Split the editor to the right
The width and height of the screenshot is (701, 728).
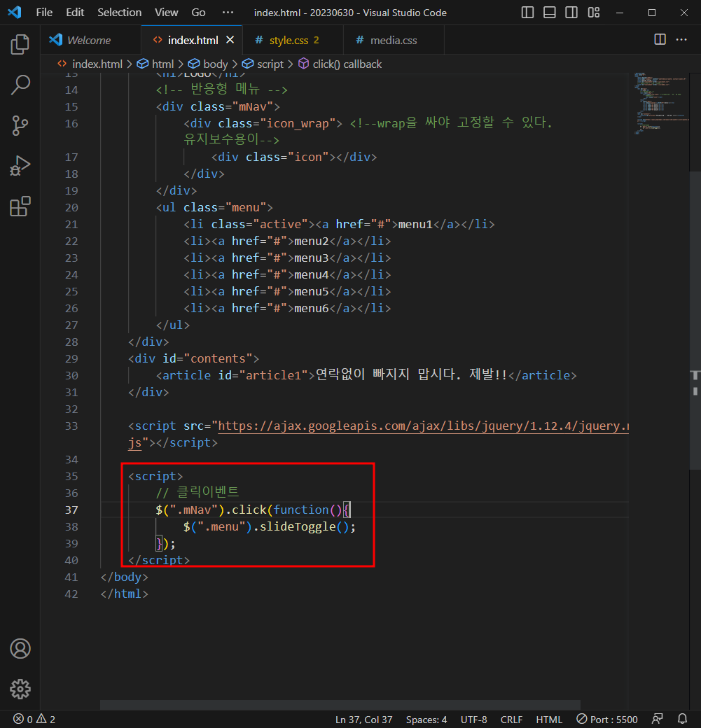pos(660,39)
